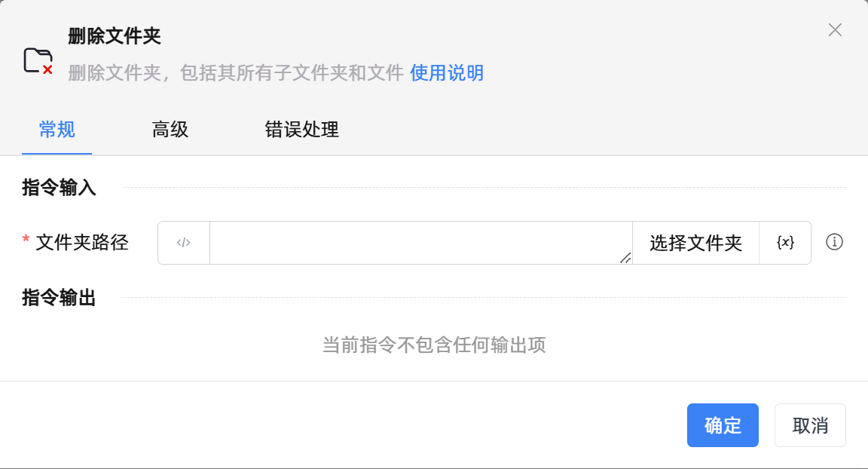Image resolution: width=868 pixels, height=469 pixels.
Task: Click the 文件夹路径 field label
Action: coord(82,243)
